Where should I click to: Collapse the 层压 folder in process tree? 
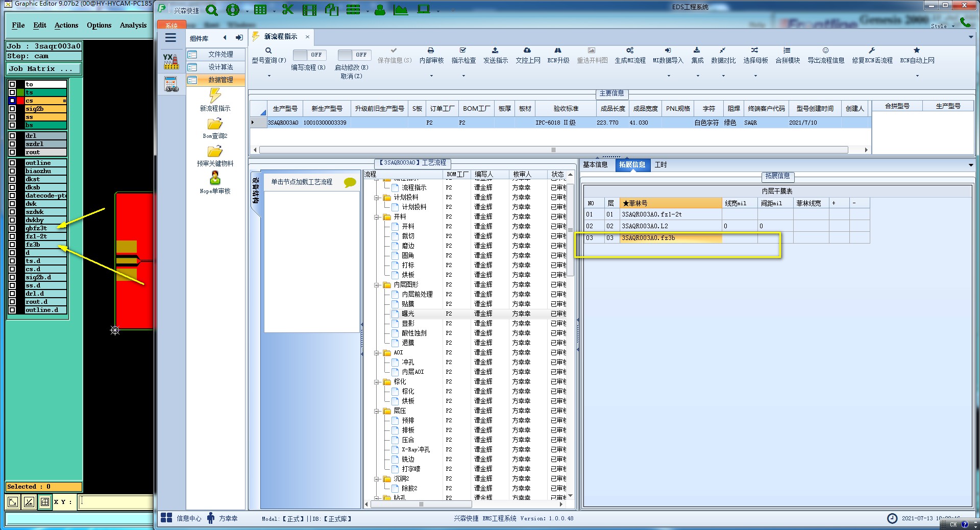point(377,411)
